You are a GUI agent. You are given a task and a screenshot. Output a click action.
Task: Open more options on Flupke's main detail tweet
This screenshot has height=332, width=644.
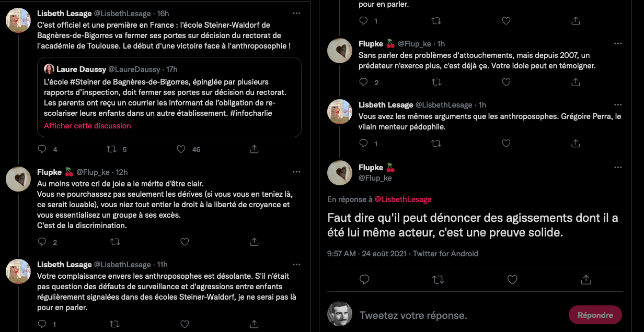click(618, 167)
